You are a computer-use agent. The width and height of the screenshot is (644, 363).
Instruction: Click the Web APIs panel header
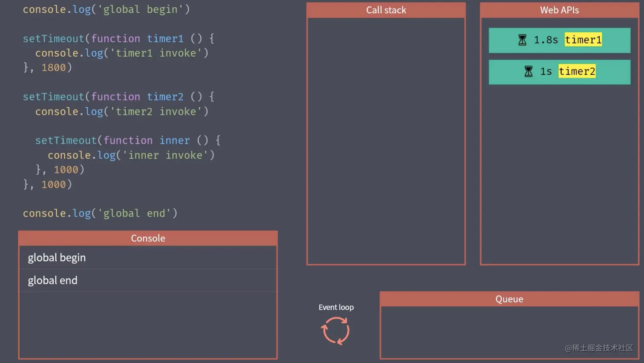[559, 10]
